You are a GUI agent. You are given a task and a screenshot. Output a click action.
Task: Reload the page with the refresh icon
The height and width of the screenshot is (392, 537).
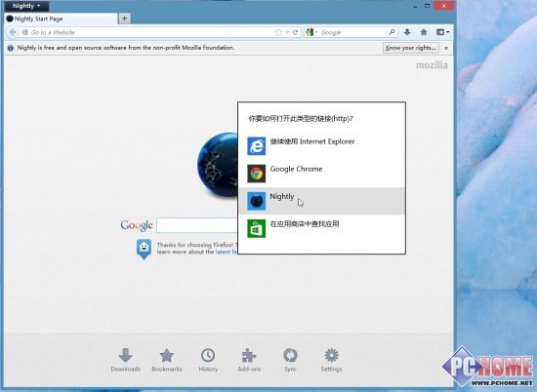pyautogui.click(x=295, y=32)
